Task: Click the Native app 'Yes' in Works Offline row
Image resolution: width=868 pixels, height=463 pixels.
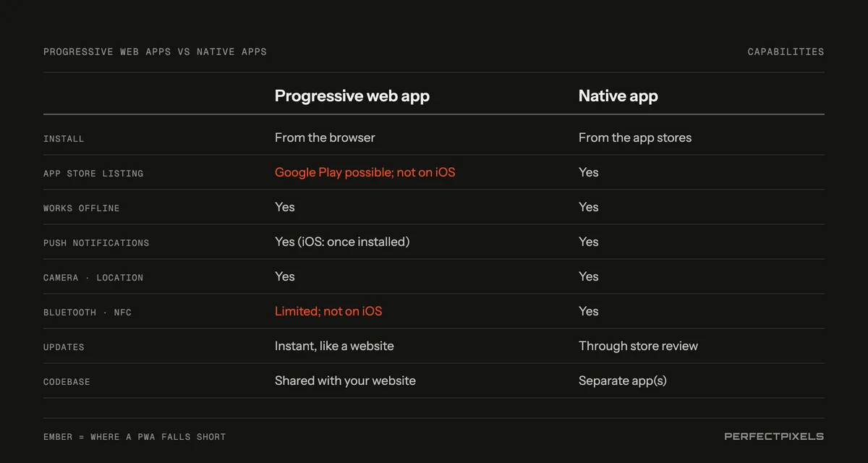Action: pyautogui.click(x=589, y=207)
